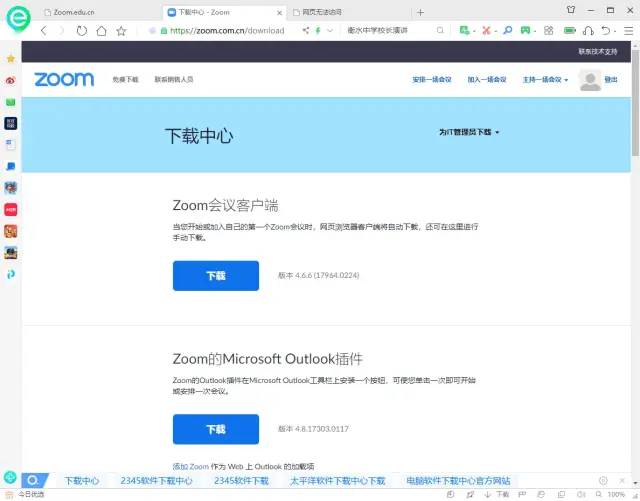Expand the address bar dropdown arrow
The height and width of the screenshot is (501, 640).
[331, 31]
